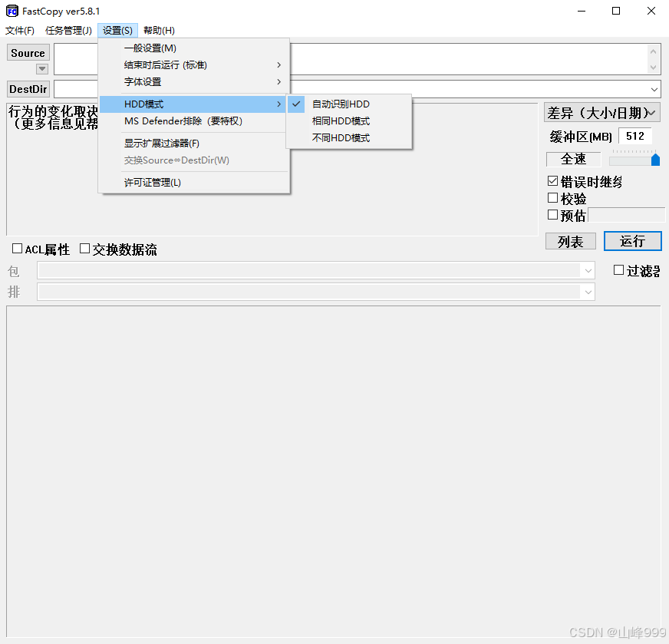Image resolution: width=669 pixels, height=644 pixels.
Task: Click the FastCopy app icon in title bar
Action: (12, 11)
